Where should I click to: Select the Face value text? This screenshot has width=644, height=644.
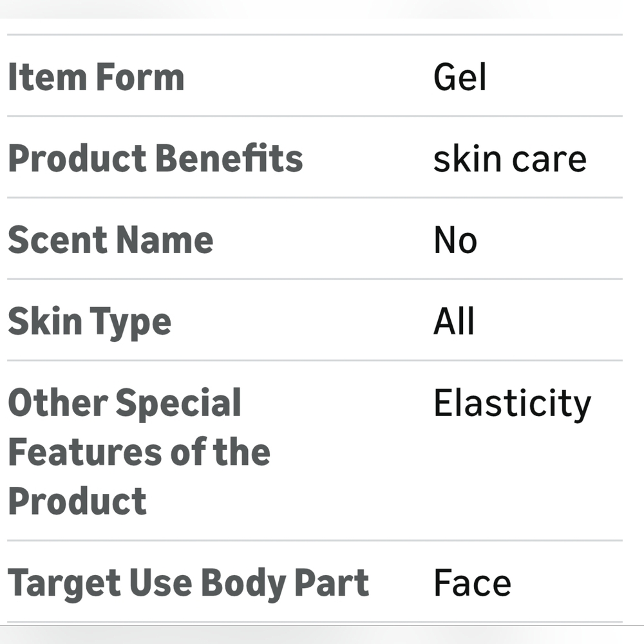pyautogui.click(x=472, y=582)
